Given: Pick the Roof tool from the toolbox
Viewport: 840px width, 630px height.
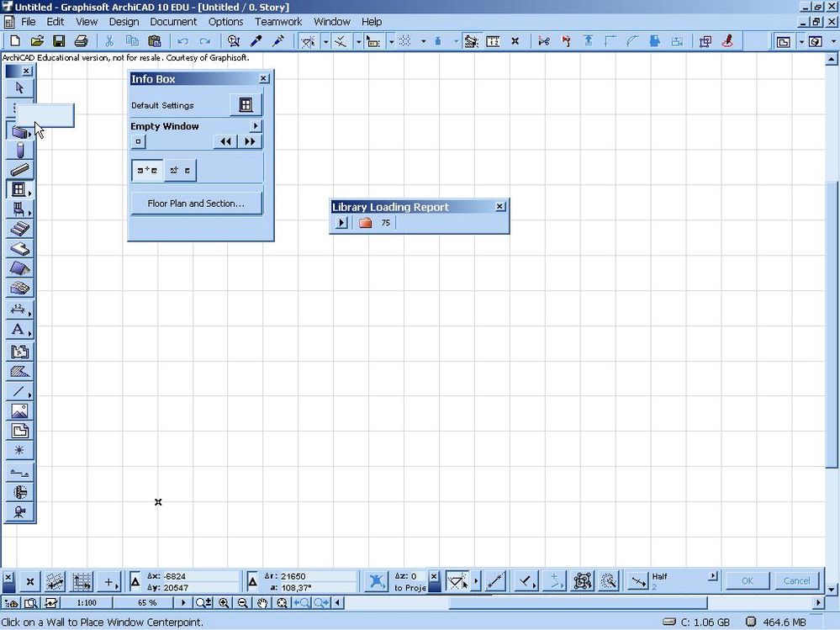Looking at the screenshot, I should click(x=18, y=269).
